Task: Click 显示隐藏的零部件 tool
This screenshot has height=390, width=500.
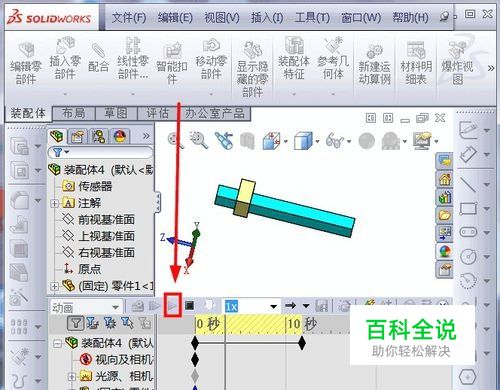Action: click(252, 69)
